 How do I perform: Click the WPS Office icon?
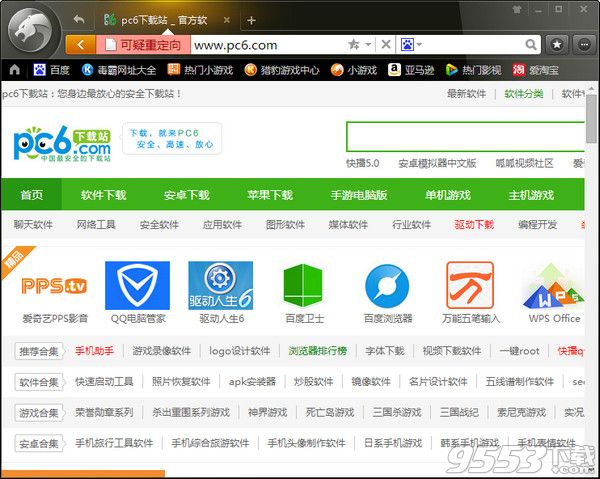554,286
